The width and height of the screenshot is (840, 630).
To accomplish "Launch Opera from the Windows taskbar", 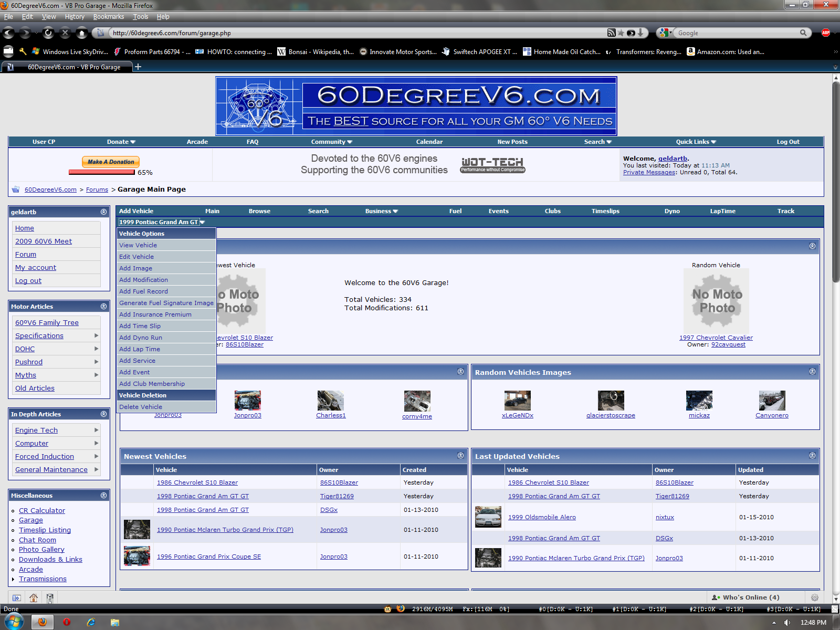I will [x=67, y=622].
